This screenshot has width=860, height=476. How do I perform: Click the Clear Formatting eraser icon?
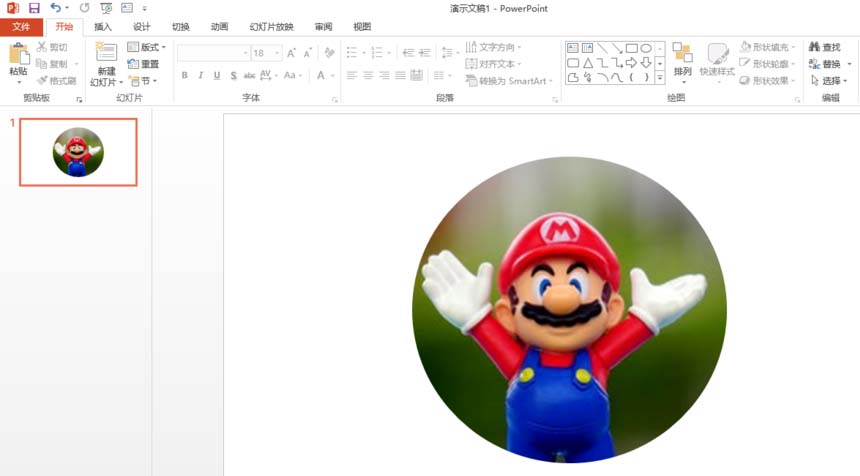click(x=329, y=53)
